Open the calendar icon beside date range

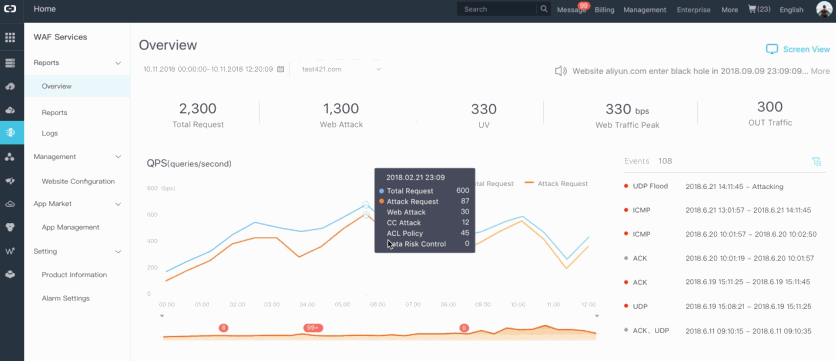pyautogui.click(x=280, y=69)
